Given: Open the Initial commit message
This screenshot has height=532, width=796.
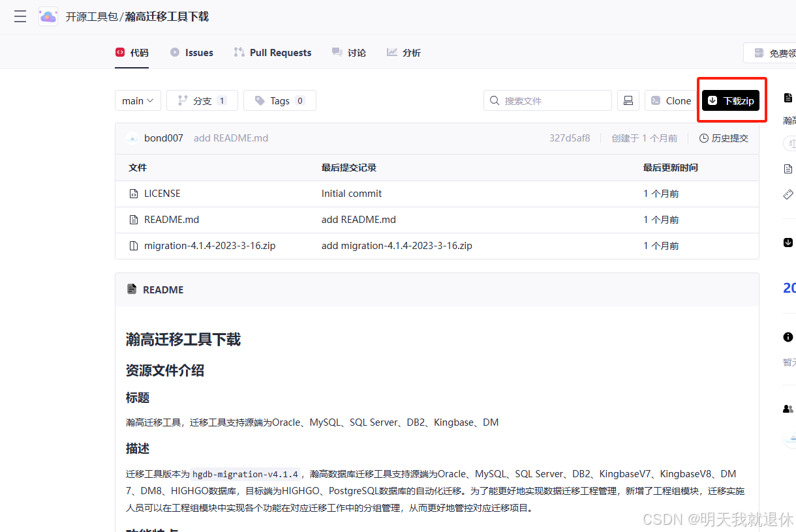Looking at the screenshot, I should tap(352, 194).
